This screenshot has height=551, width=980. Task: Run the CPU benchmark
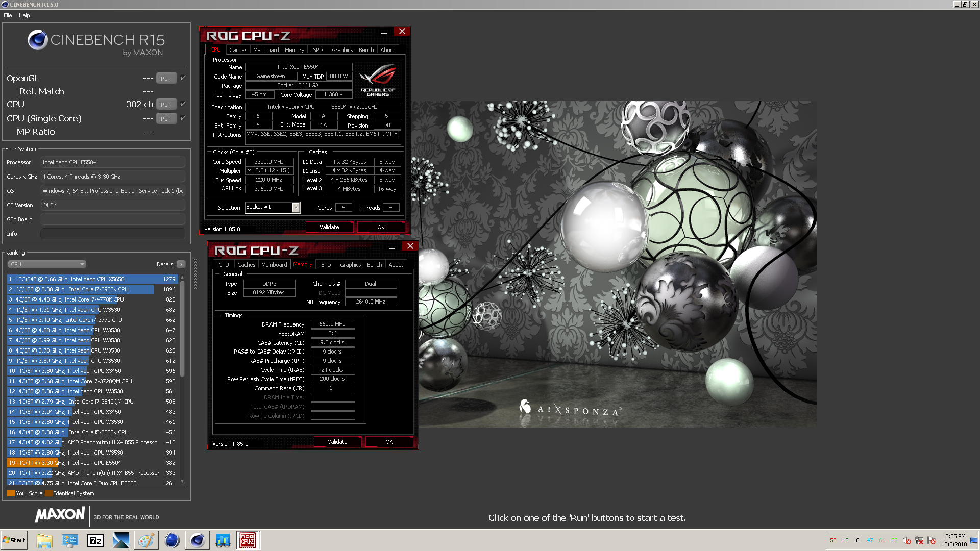166,105
